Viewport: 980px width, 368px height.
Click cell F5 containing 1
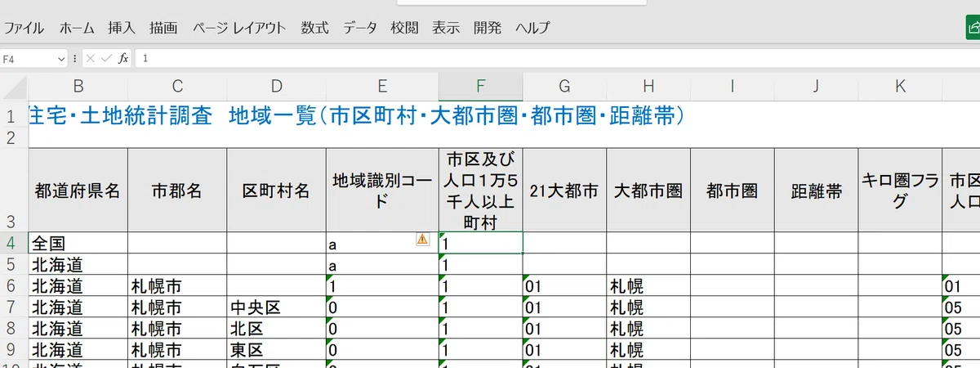pos(481,265)
